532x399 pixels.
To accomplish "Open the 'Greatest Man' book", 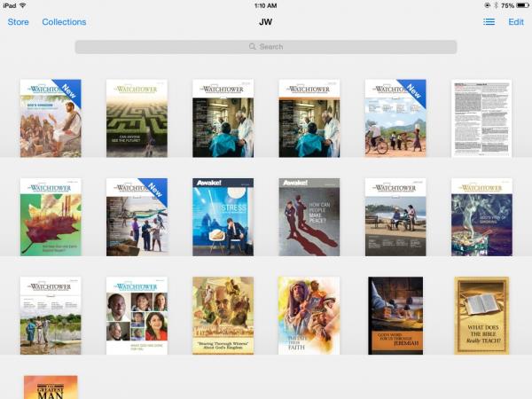I will [51, 387].
